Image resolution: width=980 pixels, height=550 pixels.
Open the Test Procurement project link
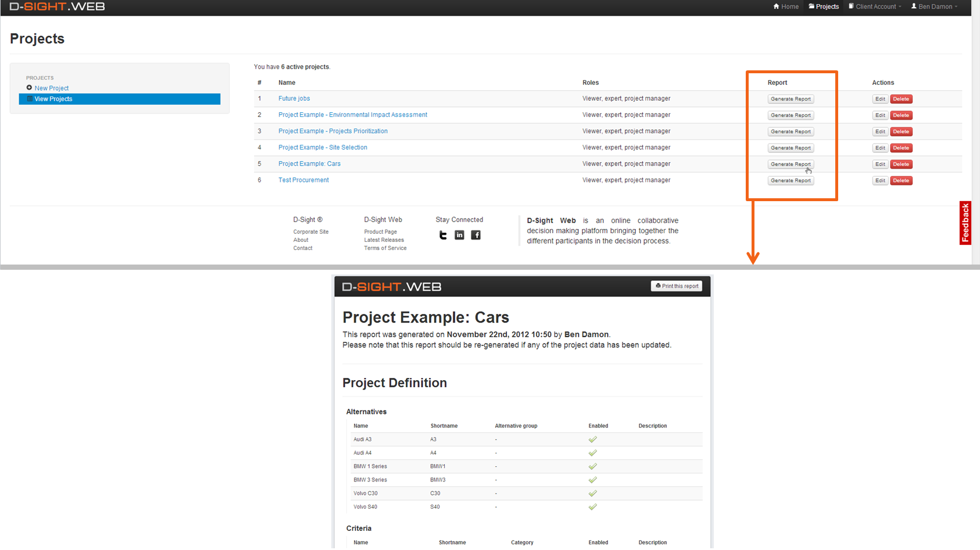303,180
